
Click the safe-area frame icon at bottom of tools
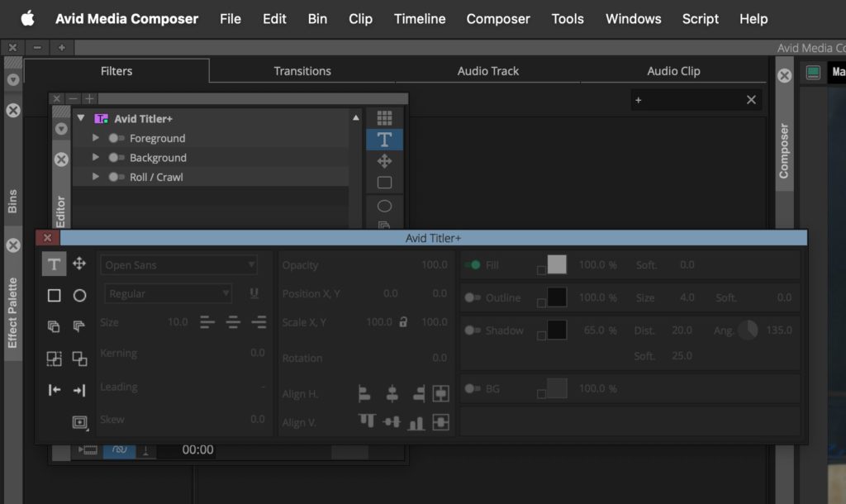pos(80,422)
